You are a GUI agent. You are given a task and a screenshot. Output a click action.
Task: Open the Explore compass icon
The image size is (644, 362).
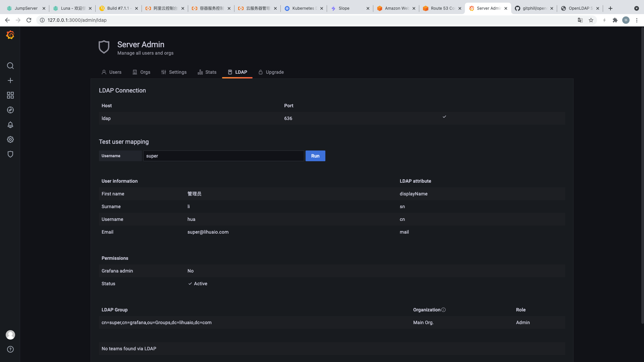point(10,110)
